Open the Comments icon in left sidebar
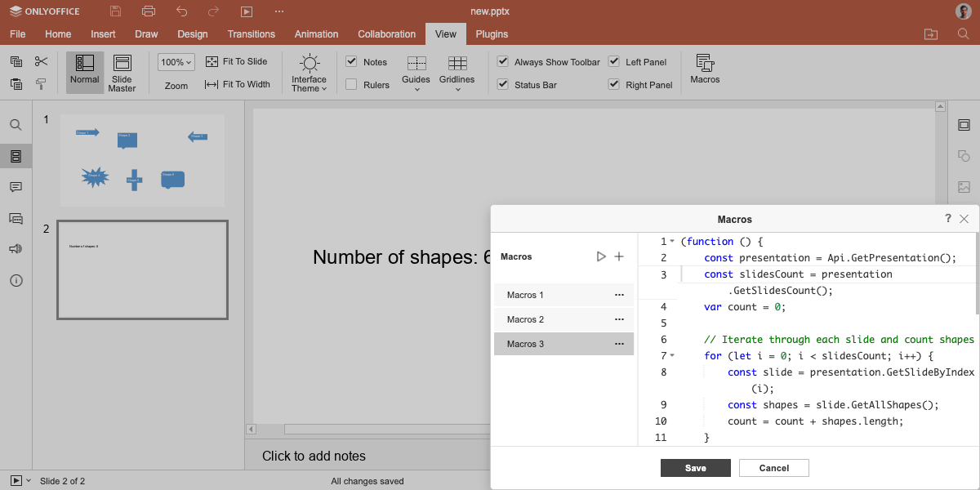 [16, 187]
